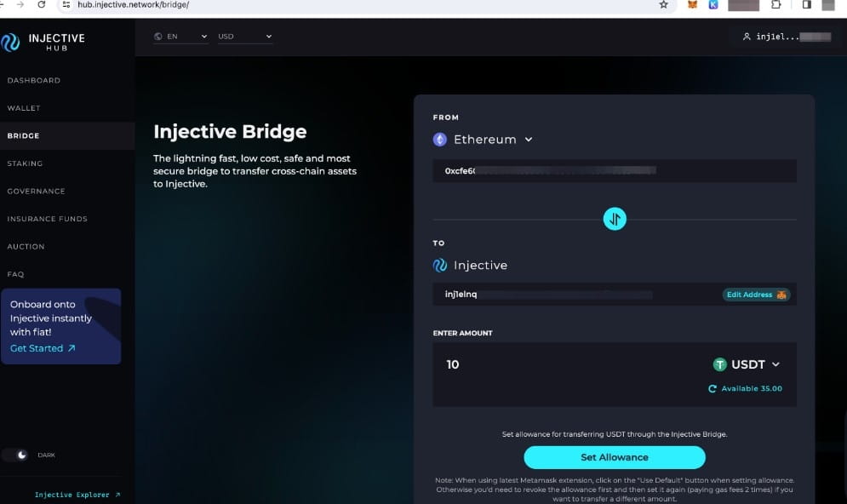The image size is (847, 504).
Task: Bookmark this page with star icon
Action: (x=663, y=5)
